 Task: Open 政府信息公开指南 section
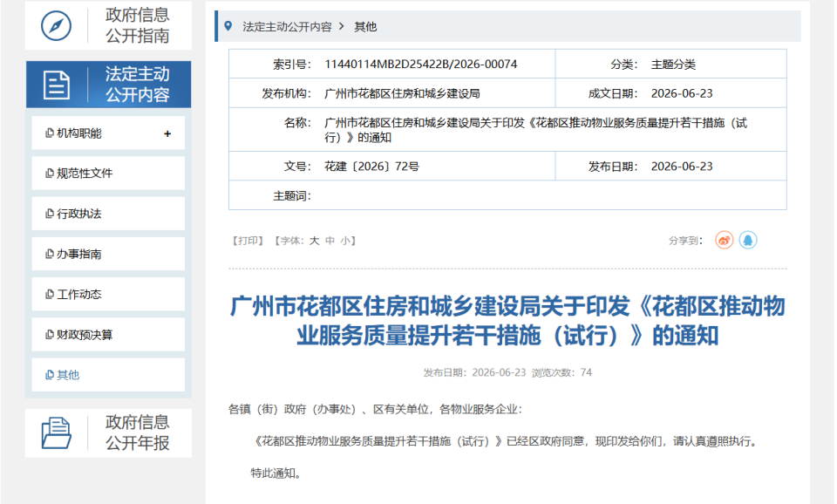tap(108, 25)
